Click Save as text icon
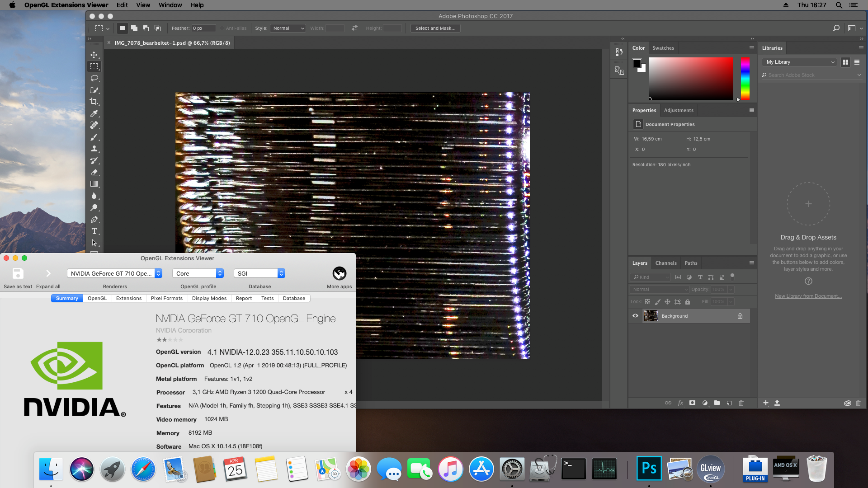Image resolution: width=868 pixels, height=488 pixels. coord(18,274)
